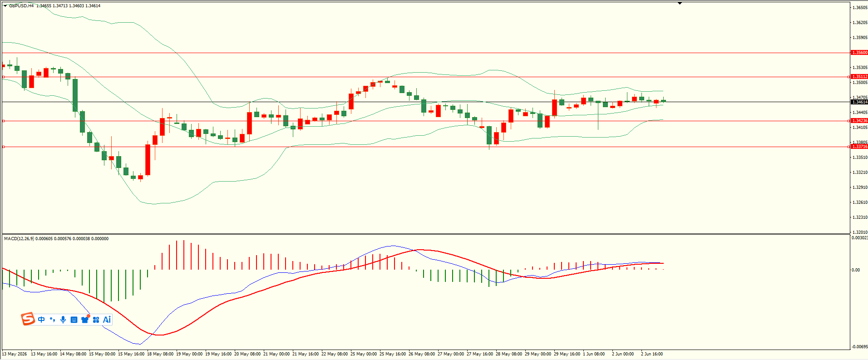Click the 21 May 00:00 time label

coord(276,354)
